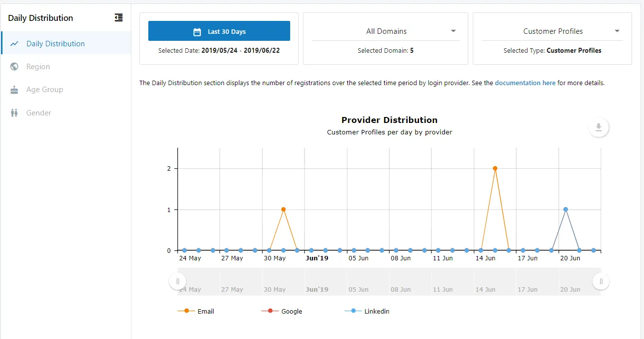Viewport: 644px width, 339px height.
Task: Toggle the Linkedin series in legend
Action: tap(367, 311)
